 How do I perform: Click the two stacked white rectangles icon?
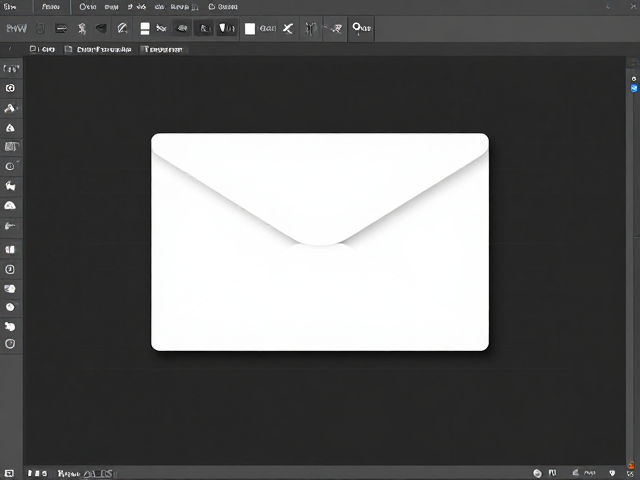coord(145,28)
